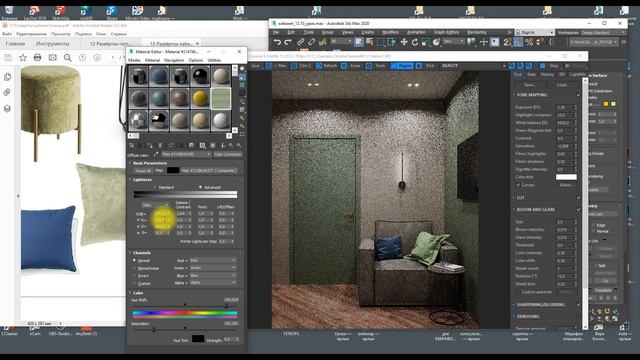Open Green channel source dropdown
Screen dimensions: 640x360
coord(213,268)
